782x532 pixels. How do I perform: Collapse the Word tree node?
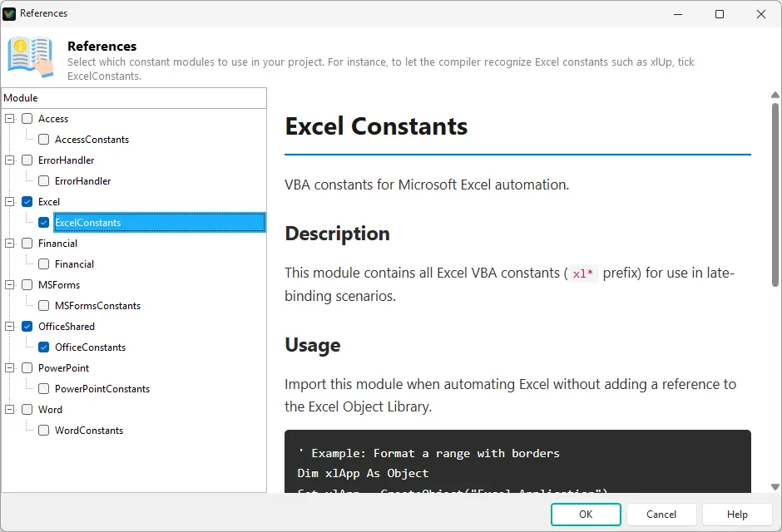[9, 410]
